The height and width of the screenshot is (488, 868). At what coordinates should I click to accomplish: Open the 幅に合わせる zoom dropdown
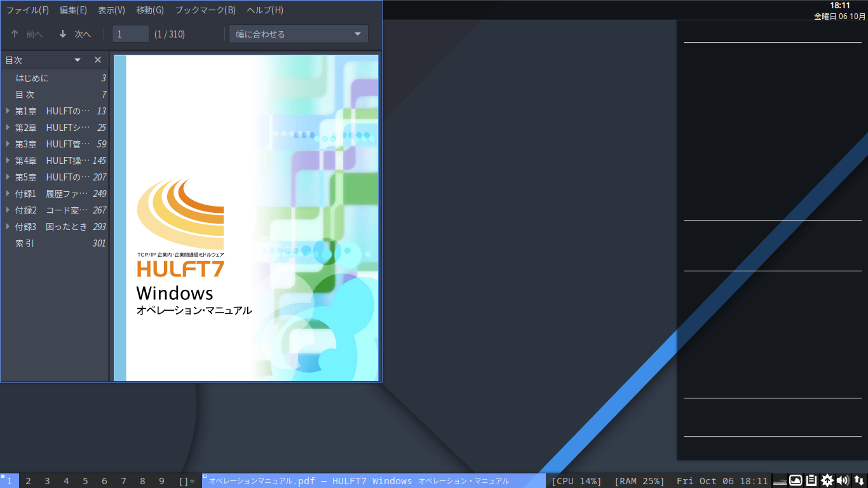click(x=299, y=34)
